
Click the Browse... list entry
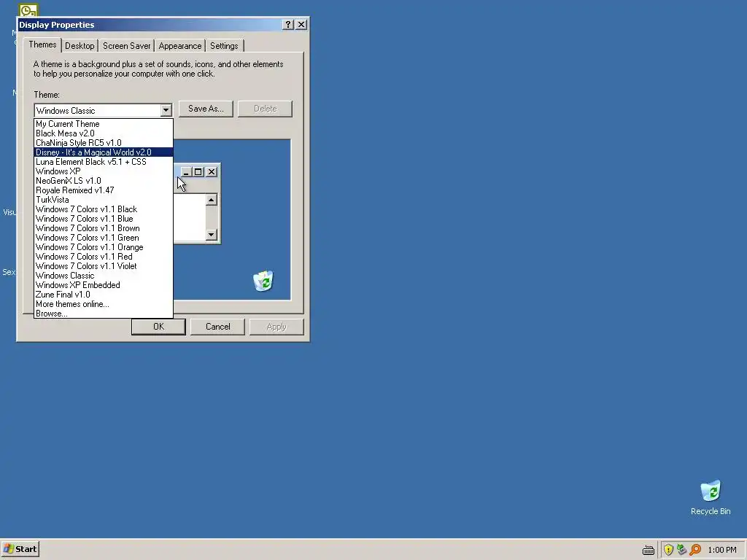(x=104, y=314)
